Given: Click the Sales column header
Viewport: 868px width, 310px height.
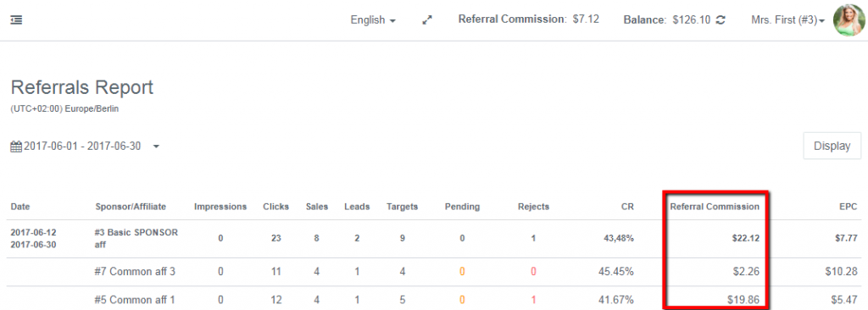Looking at the screenshot, I should (317, 207).
